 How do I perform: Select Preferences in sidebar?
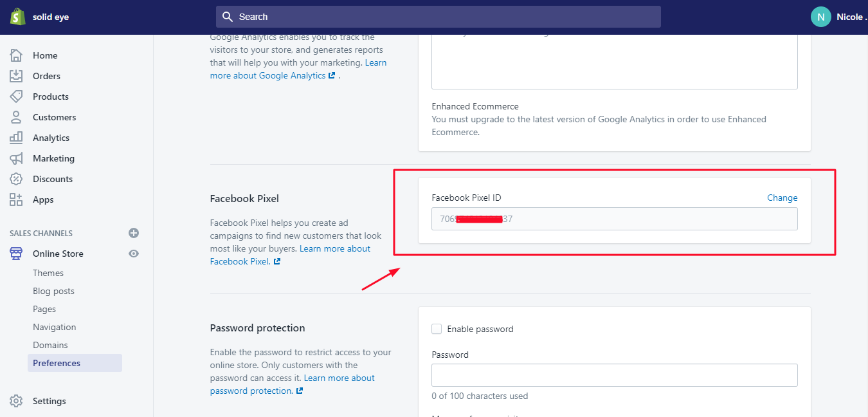click(75, 363)
